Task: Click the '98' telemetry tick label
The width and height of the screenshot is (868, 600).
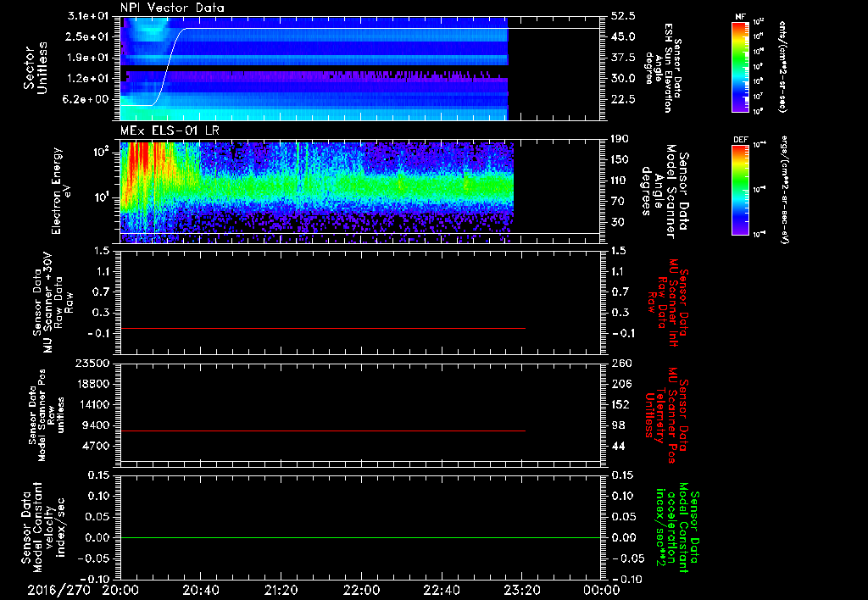Action: click(x=618, y=425)
